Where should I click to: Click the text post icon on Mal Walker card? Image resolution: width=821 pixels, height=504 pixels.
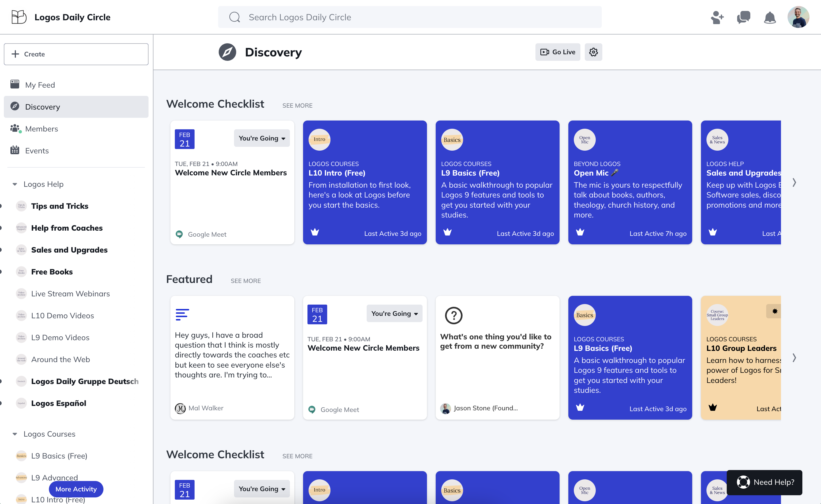(x=182, y=314)
